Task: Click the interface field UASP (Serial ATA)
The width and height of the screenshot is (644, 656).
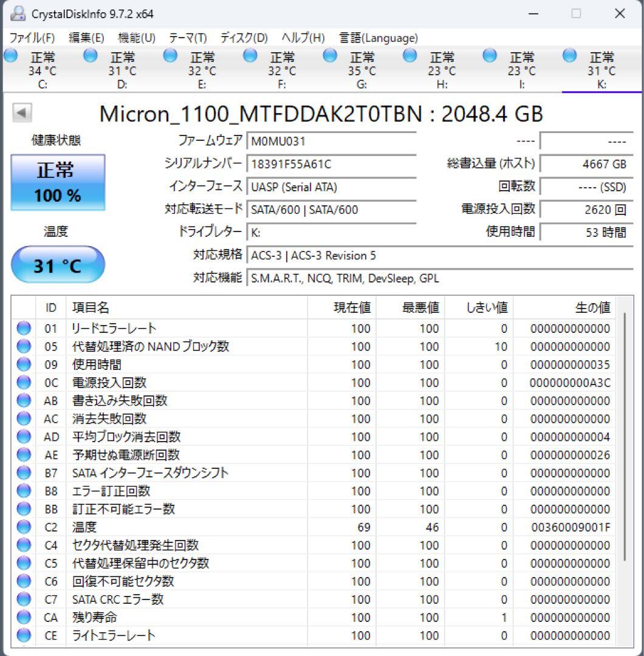Action: 331,187
